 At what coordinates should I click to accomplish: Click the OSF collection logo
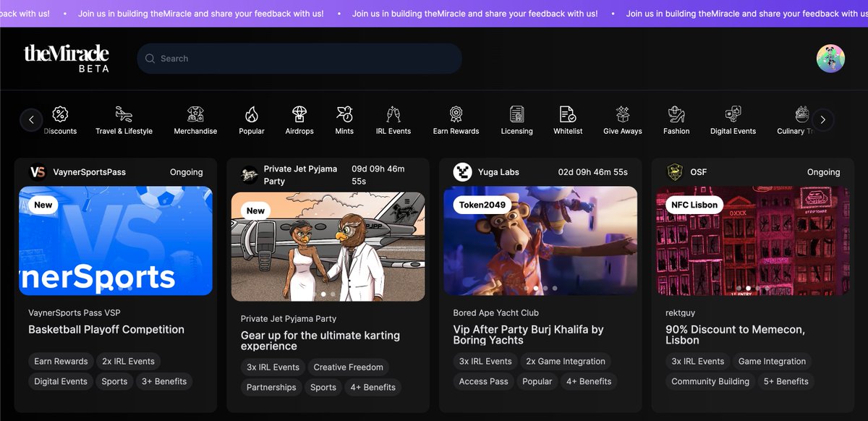pyautogui.click(x=675, y=172)
